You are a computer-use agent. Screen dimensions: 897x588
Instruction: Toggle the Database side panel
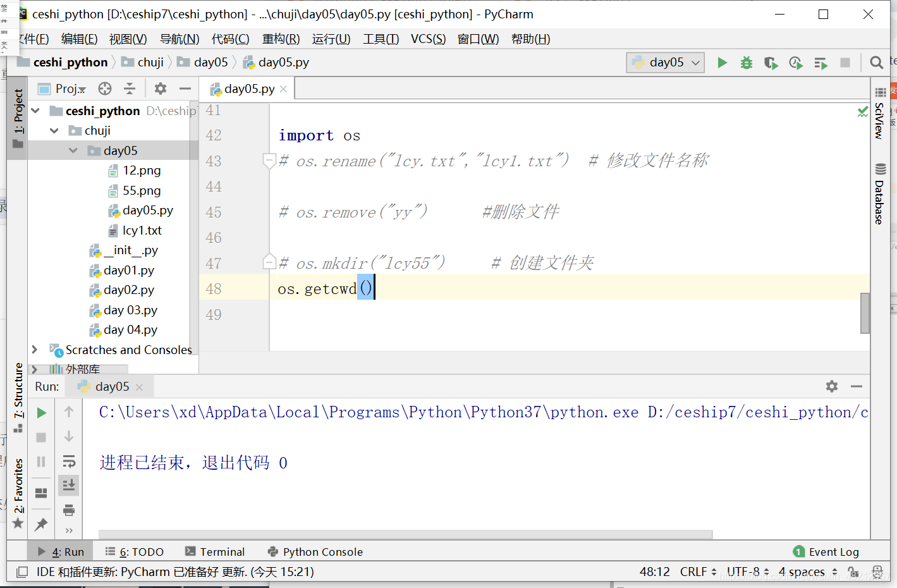coord(880,193)
